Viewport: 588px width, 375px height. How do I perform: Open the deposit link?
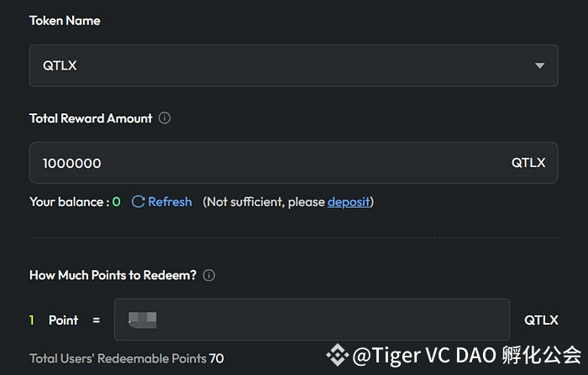349,202
